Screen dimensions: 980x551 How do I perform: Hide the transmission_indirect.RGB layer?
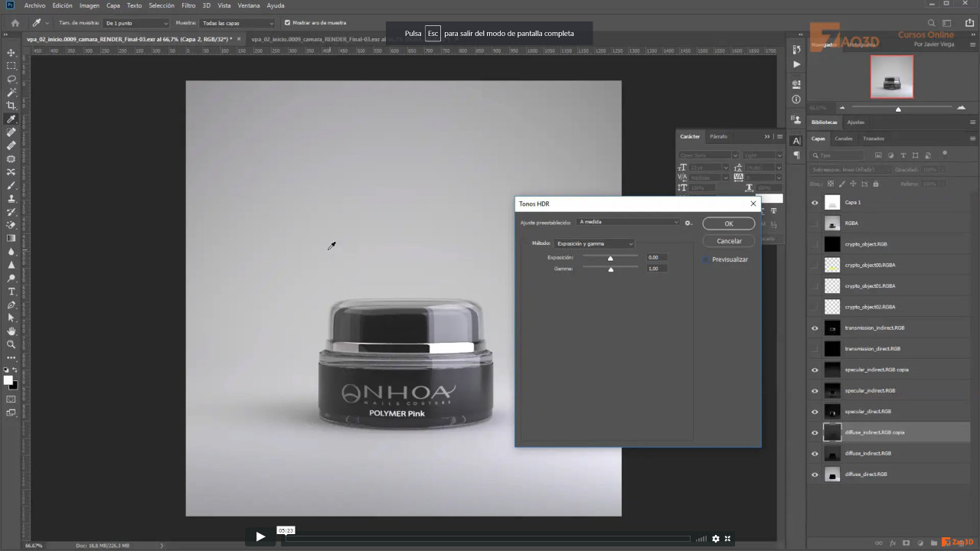tap(815, 328)
